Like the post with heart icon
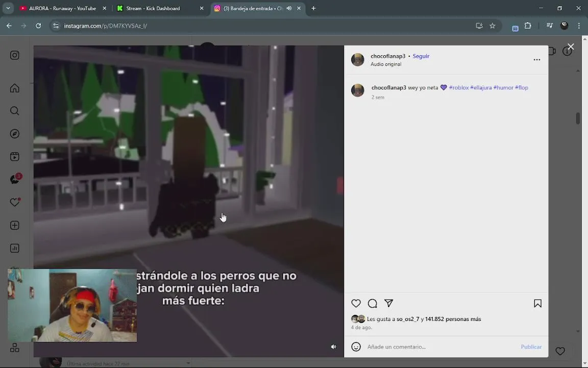The width and height of the screenshot is (588, 368). (356, 304)
